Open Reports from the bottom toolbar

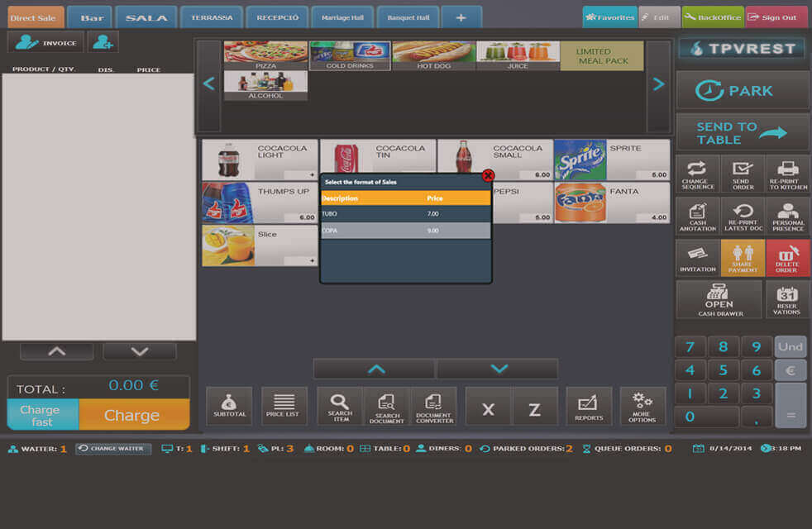coord(588,406)
